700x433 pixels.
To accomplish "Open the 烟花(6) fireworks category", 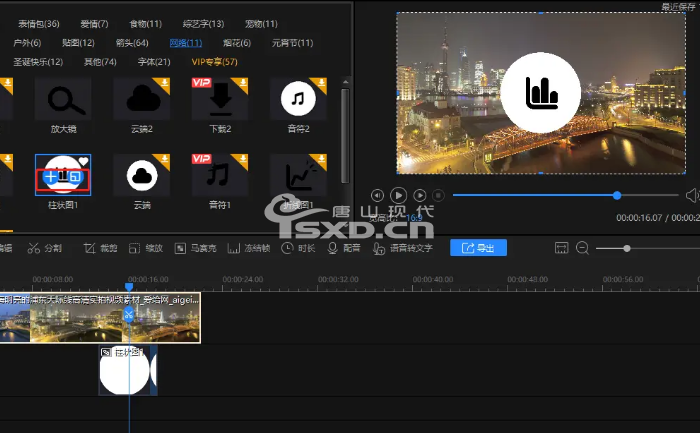I will pos(237,43).
